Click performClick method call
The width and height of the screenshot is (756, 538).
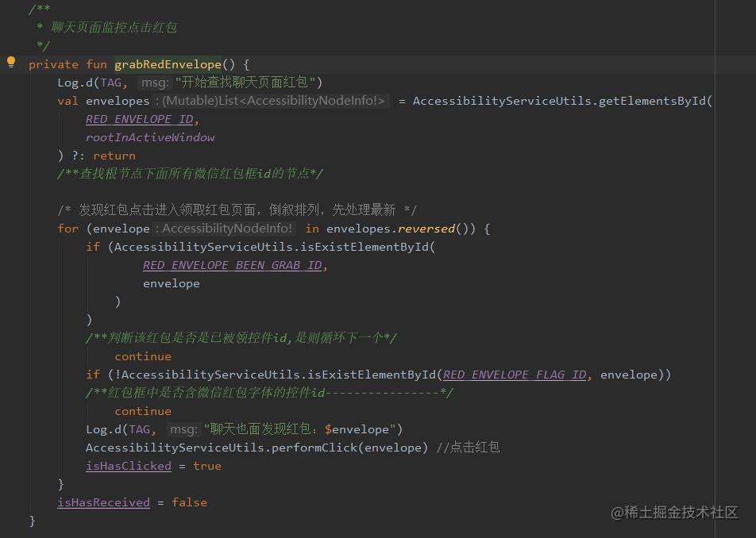(x=314, y=448)
